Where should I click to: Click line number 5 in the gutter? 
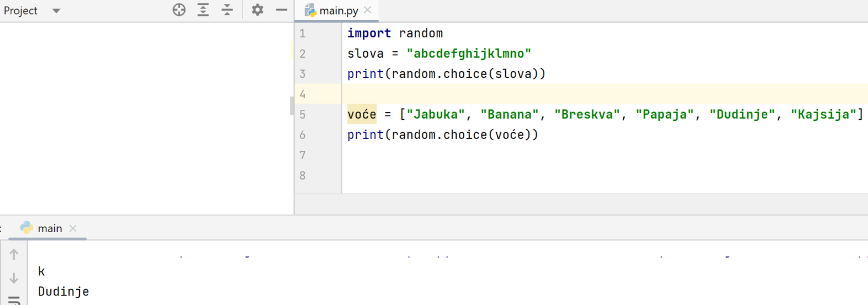tap(302, 115)
